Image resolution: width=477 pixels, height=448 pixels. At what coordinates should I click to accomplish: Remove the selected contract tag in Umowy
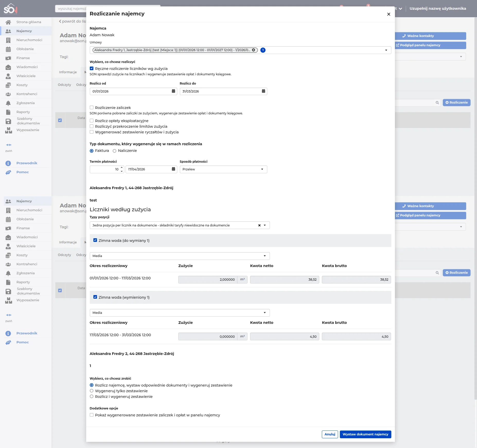coord(253,50)
